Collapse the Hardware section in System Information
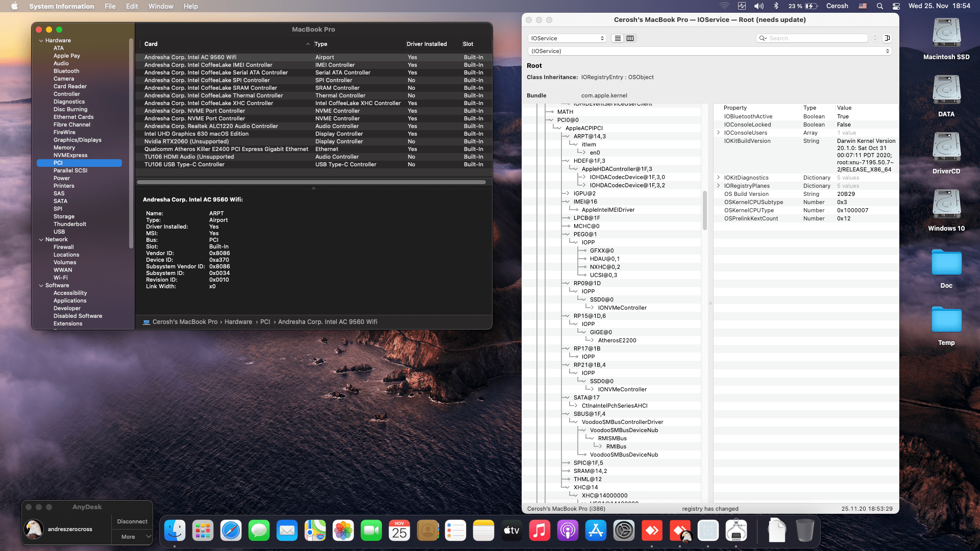The width and height of the screenshot is (980, 551). pyautogui.click(x=41, y=40)
